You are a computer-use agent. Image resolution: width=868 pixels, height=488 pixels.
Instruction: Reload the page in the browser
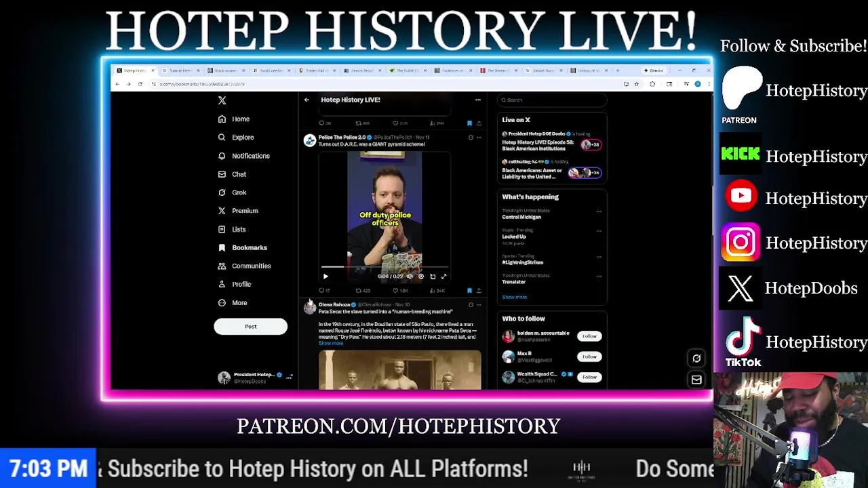[x=140, y=84]
